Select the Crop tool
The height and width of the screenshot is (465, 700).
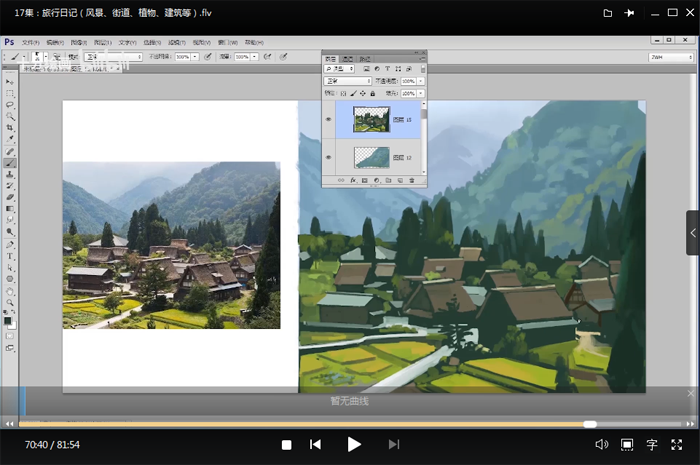tap(10, 127)
